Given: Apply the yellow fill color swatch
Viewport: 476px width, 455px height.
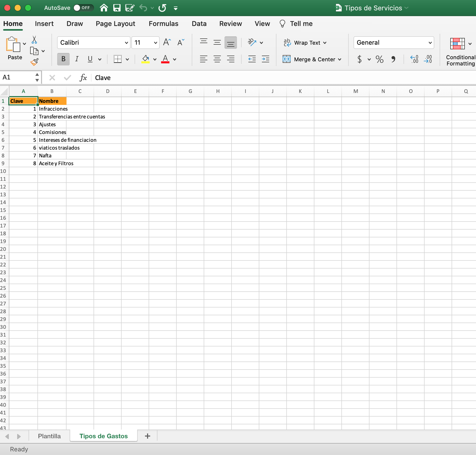Looking at the screenshot, I should (x=146, y=59).
